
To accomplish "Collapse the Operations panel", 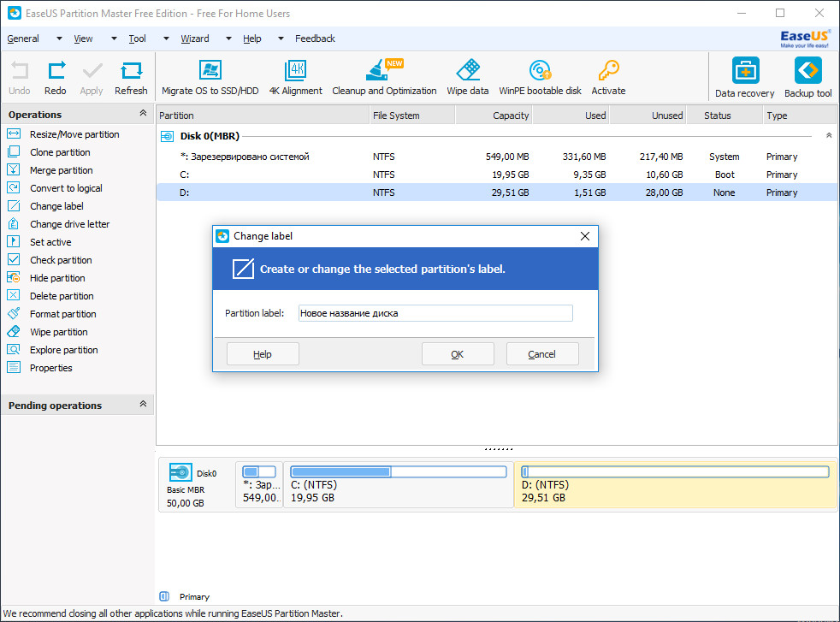I will (143, 113).
